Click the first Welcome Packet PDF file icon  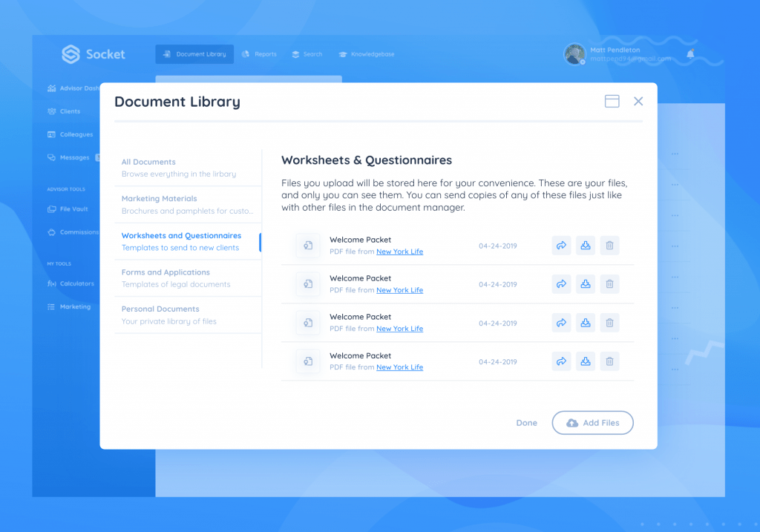[308, 246]
